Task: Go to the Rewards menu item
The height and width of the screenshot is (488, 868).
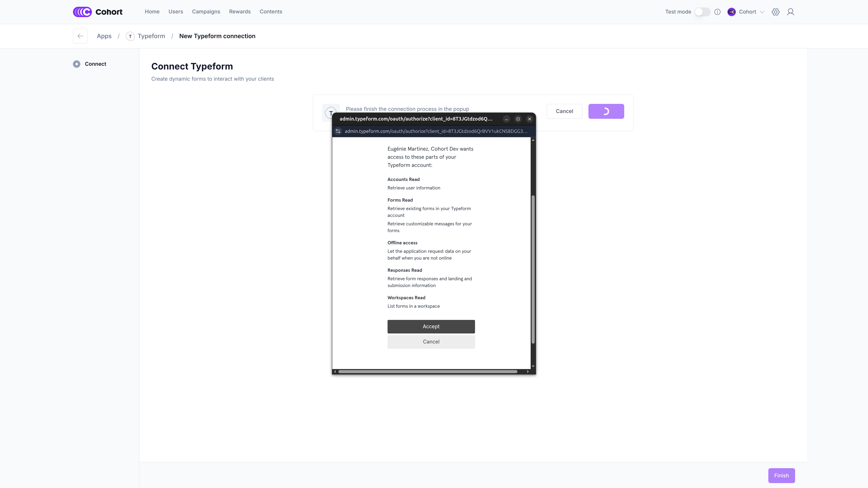Action: [240, 12]
